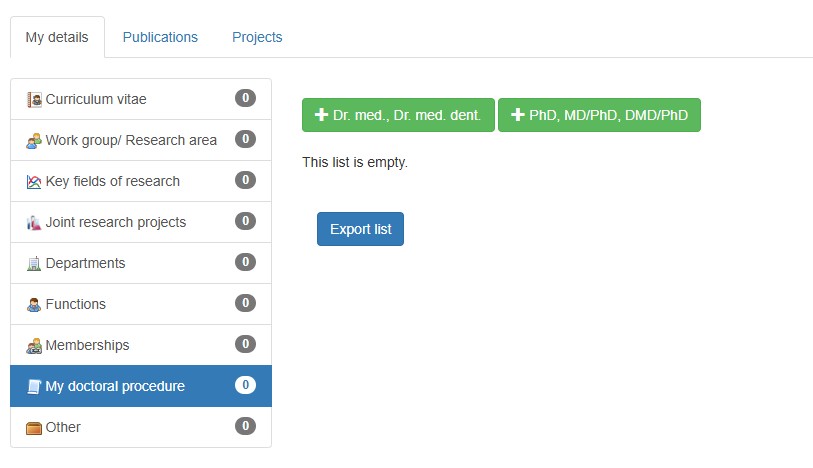The image size is (813, 468).
Task: Switch to the Publications tab
Action: point(160,37)
